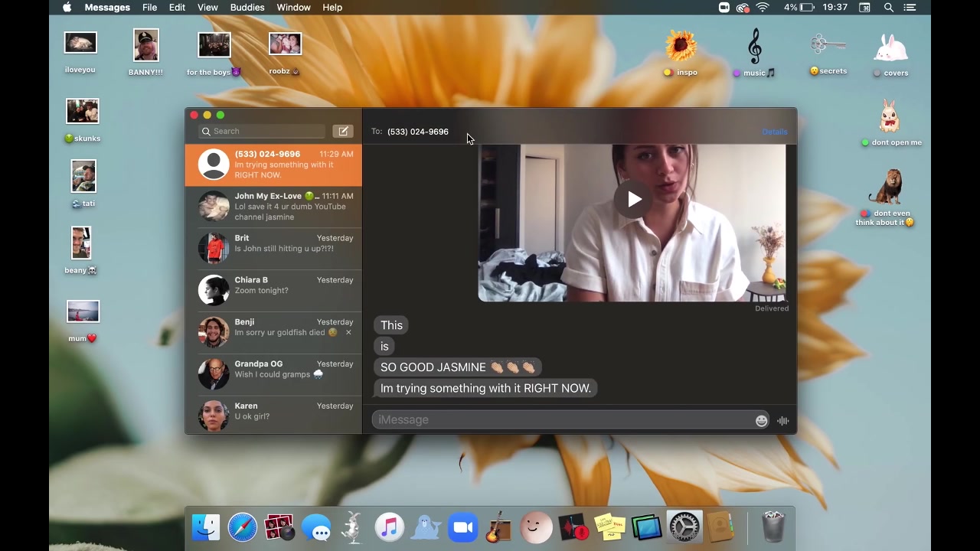Launch iTunes from the Dock
980x551 pixels.
click(389, 527)
